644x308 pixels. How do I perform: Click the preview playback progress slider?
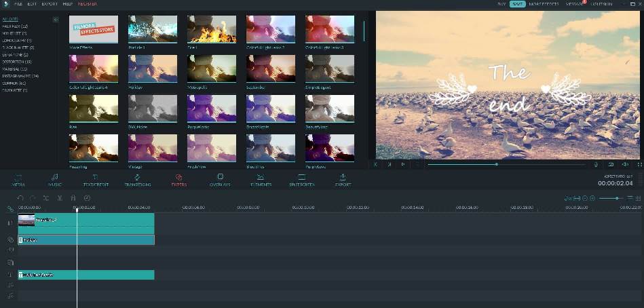click(x=507, y=164)
